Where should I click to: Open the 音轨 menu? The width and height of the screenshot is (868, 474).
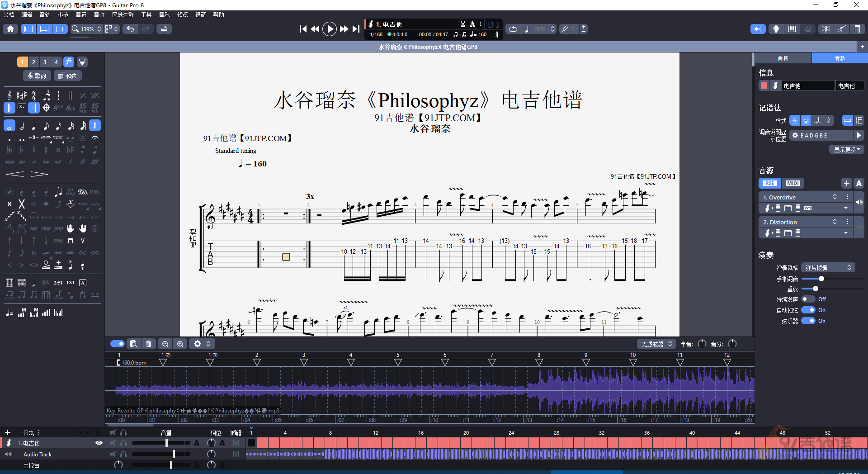pyautogui.click(x=45, y=15)
